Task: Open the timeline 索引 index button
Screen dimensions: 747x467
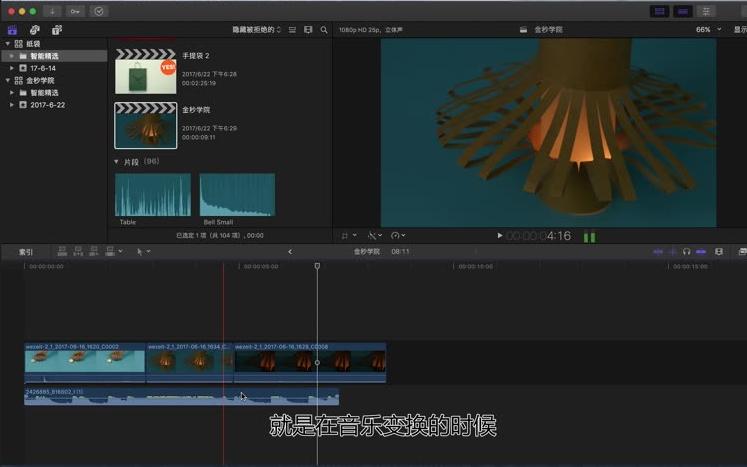Action: (x=25, y=252)
